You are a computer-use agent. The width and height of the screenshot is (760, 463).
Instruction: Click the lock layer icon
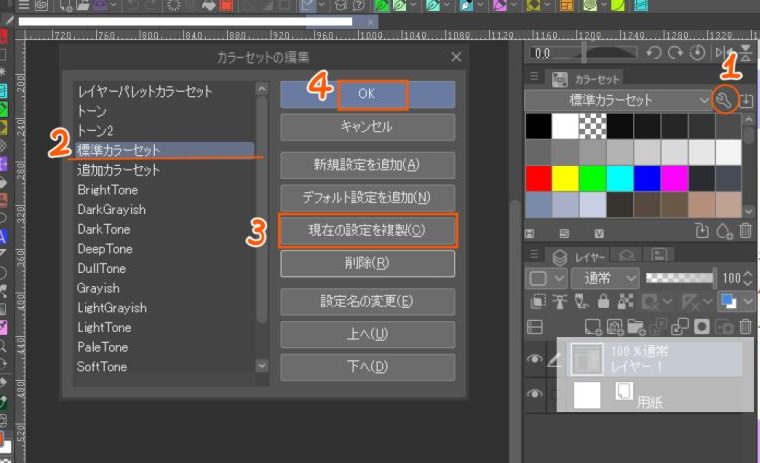click(x=602, y=300)
